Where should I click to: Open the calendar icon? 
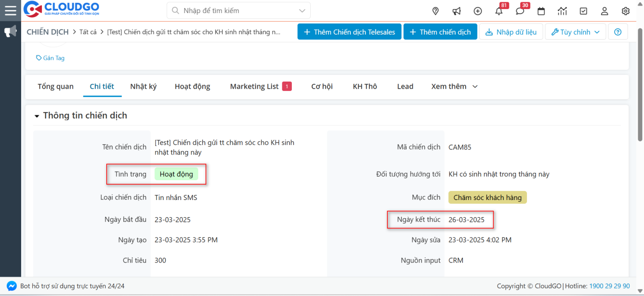coord(541,11)
